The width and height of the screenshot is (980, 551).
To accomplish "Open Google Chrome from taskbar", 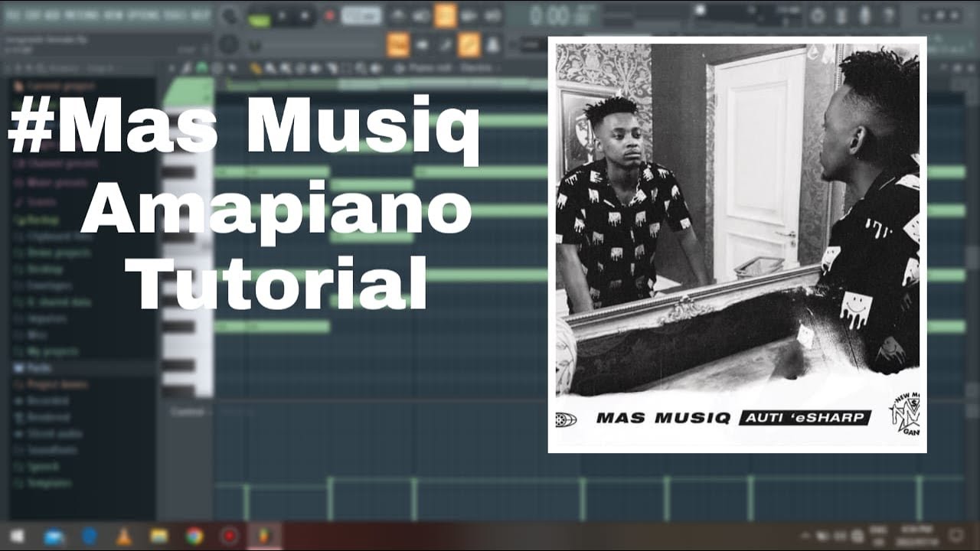I will pos(194,536).
